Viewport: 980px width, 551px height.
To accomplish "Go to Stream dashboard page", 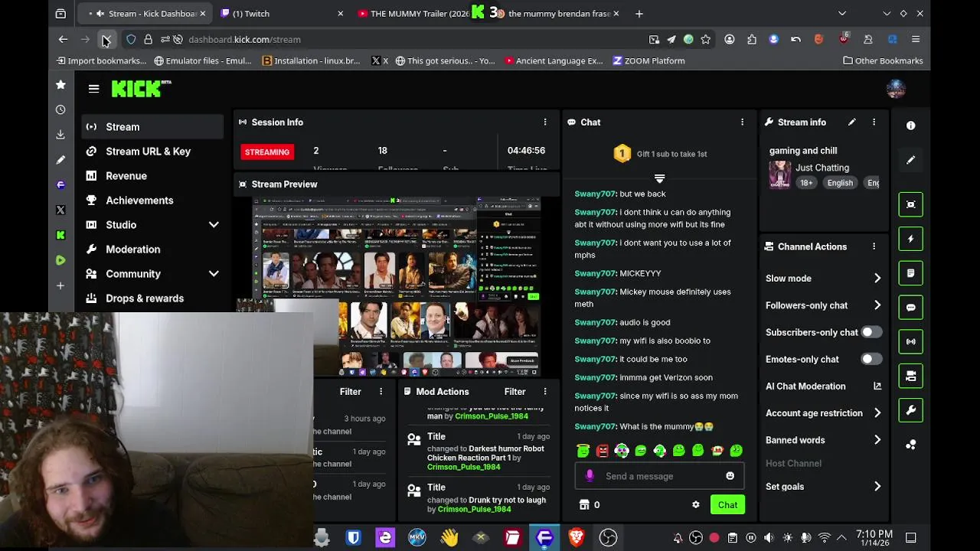I will tap(152, 127).
